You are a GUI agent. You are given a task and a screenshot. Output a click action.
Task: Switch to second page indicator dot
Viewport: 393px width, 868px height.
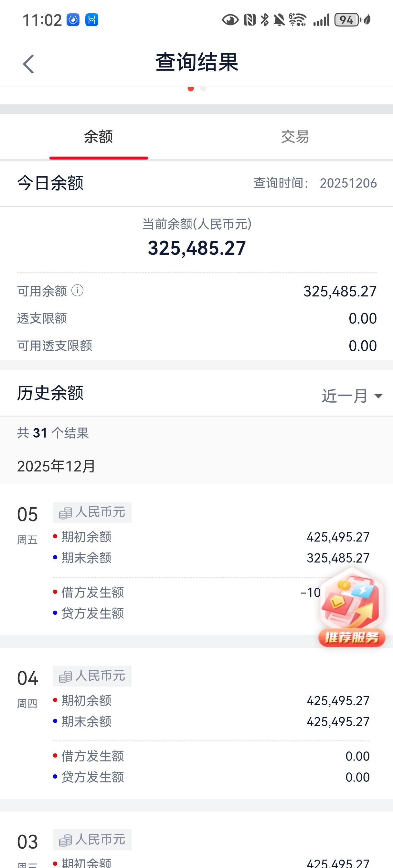[x=203, y=88]
